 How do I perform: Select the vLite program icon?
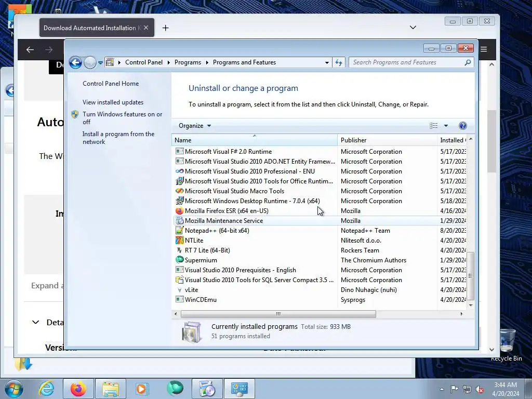[x=179, y=290]
